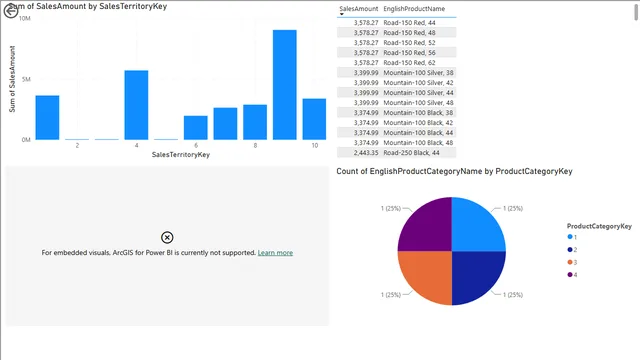640x360 pixels.
Task: Click the row Mountain-100 Silver, 48
Action: (396, 102)
